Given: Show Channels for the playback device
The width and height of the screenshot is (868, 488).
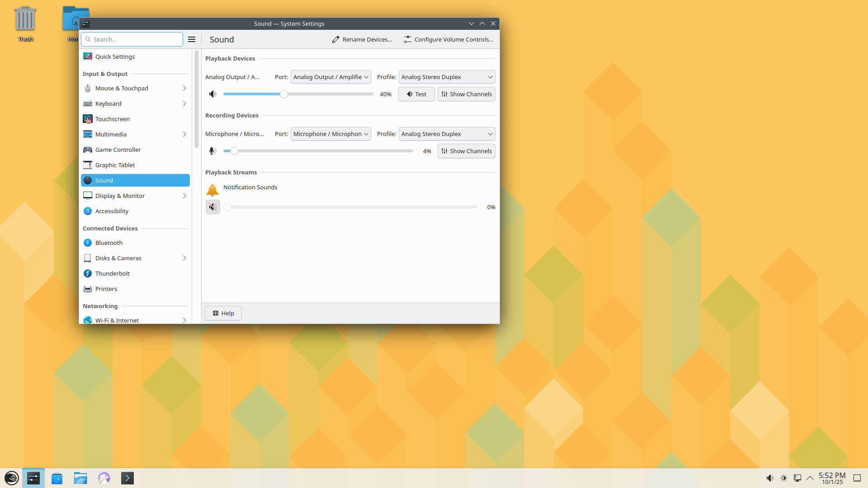Looking at the screenshot, I should pyautogui.click(x=467, y=94).
